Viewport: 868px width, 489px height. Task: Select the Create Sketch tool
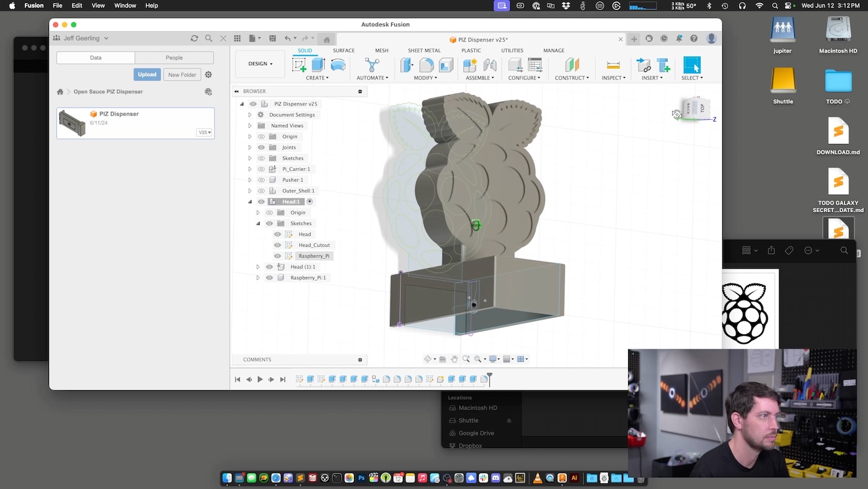click(x=299, y=65)
